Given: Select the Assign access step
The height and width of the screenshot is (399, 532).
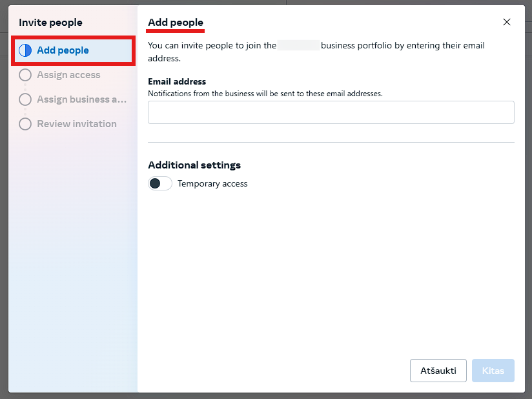Looking at the screenshot, I should [x=74, y=75].
